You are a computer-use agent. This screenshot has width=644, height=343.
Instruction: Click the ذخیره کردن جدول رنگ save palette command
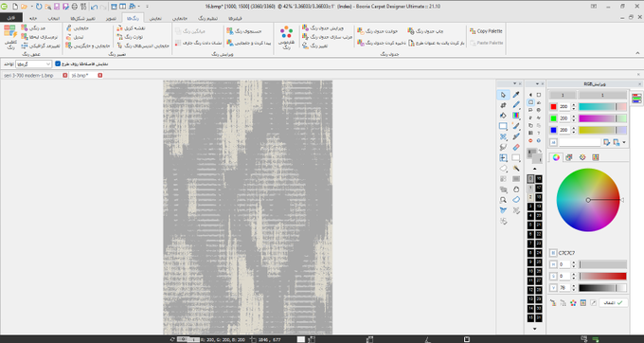click(x=382, y=43)
